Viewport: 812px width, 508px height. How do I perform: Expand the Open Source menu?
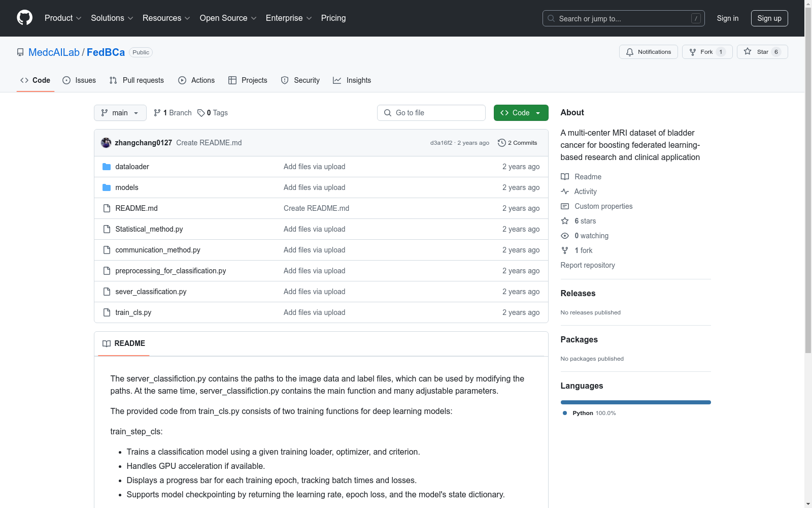pos(228,18)
